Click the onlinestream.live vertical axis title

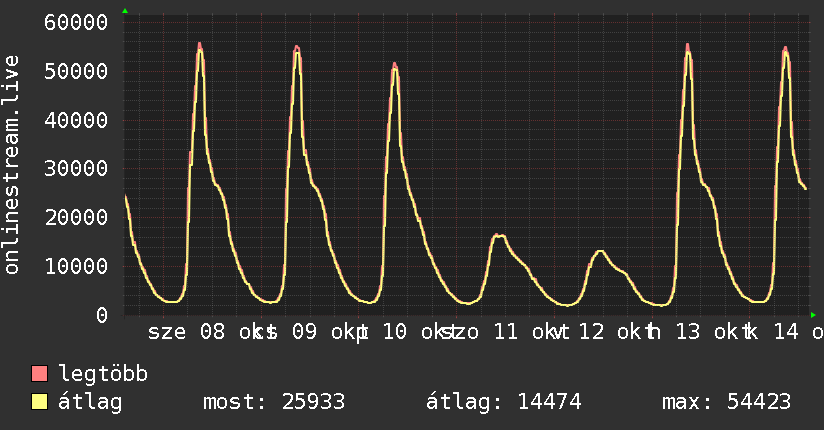tap(11, 165)
